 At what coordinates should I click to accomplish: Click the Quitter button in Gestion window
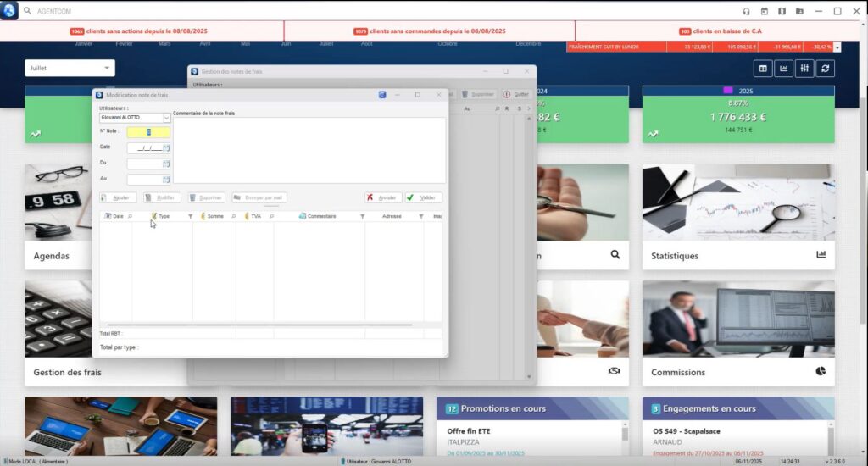click(516, 95)
